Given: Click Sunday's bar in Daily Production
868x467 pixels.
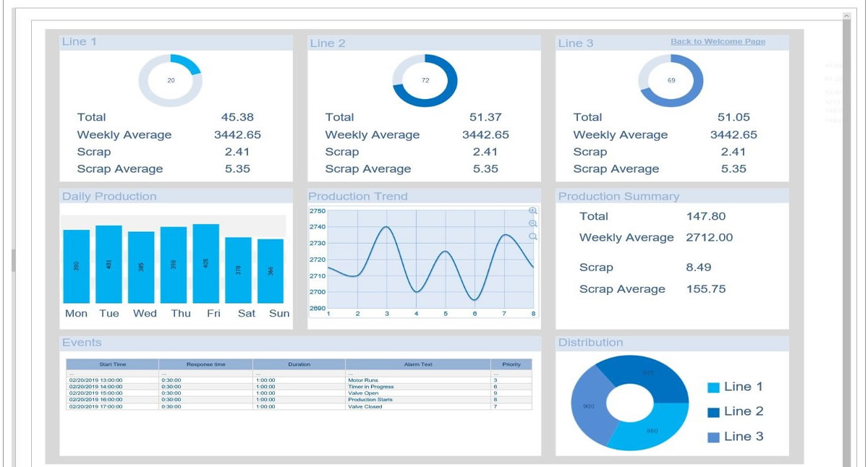Looking at the screenshot, I should pos(271,271).
